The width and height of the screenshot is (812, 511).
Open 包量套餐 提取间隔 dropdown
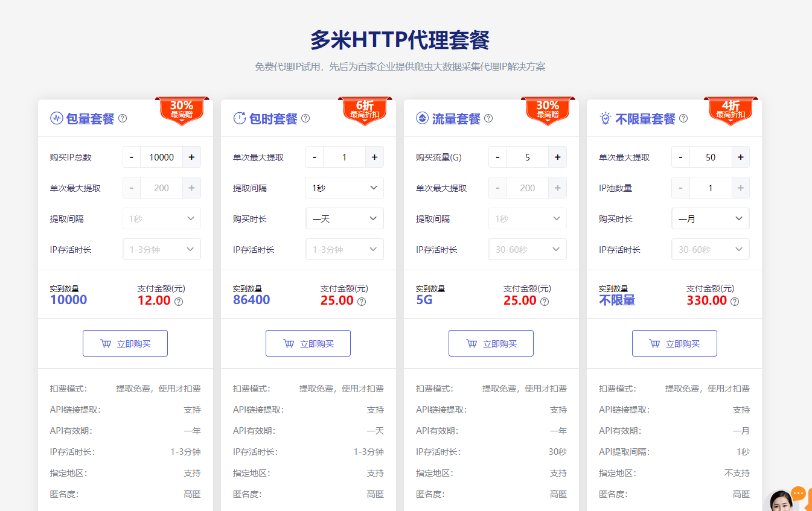pos(162,218)
